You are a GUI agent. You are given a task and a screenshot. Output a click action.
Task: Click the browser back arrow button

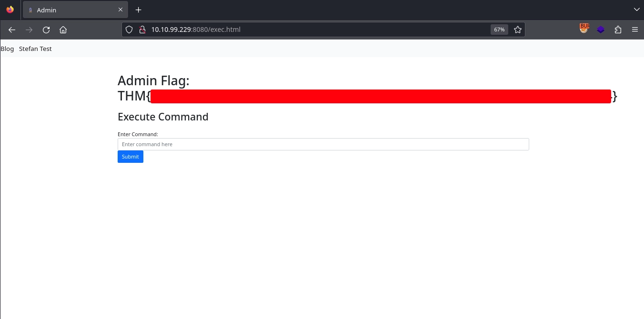point(12,30)
